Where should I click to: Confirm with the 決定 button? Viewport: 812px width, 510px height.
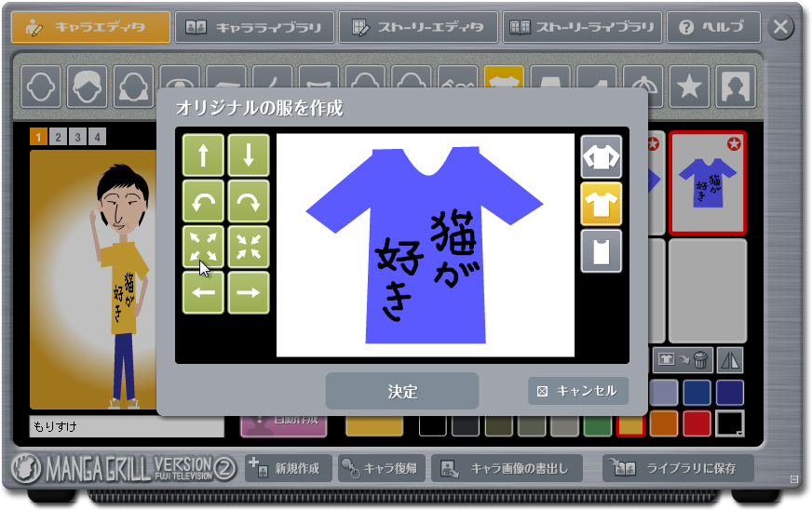[402, 392]
